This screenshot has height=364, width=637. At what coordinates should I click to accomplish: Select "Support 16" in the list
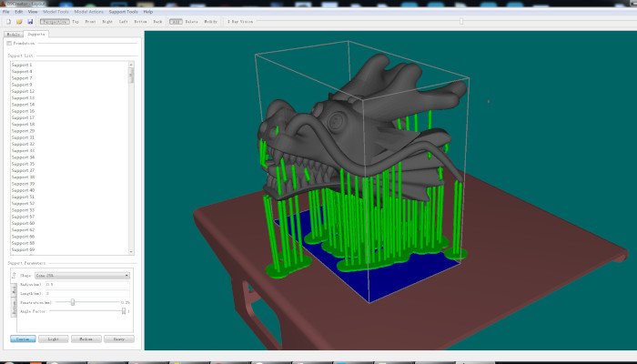click(x=23, y=111)
